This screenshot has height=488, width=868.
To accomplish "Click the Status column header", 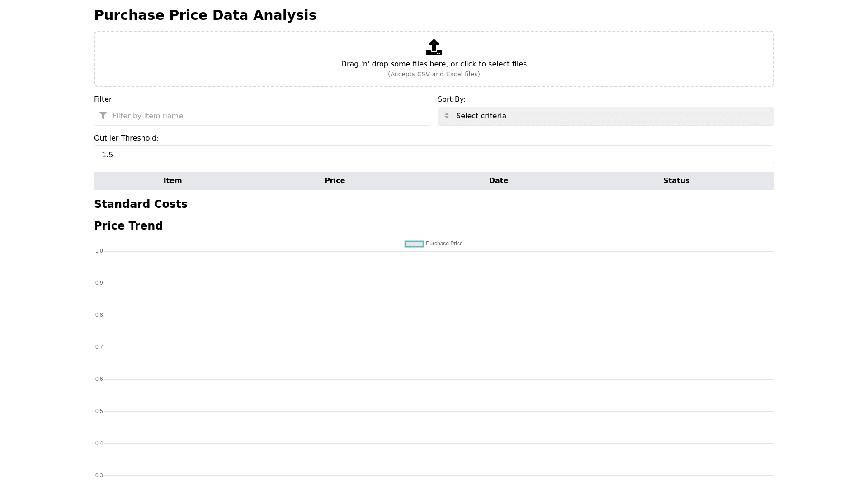I will coord(676,181).
